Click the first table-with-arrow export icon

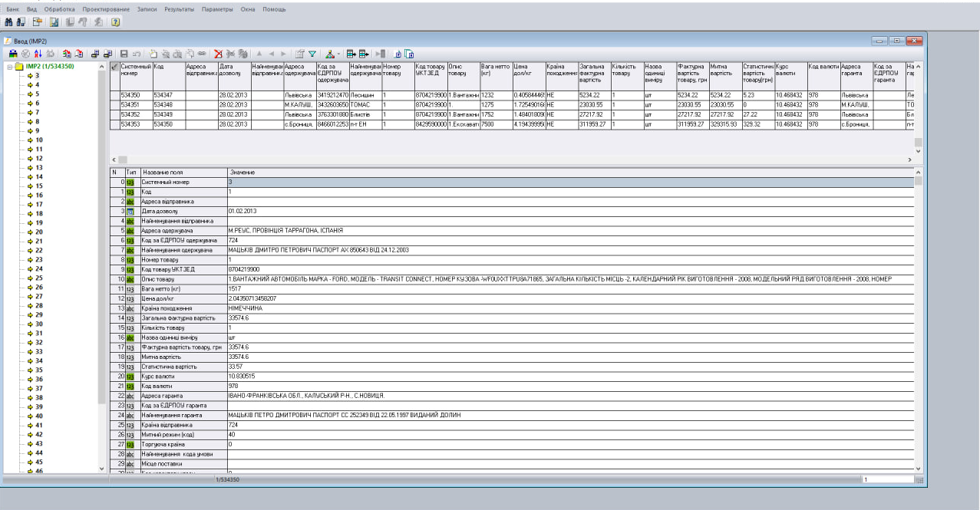tap(351, 54)
